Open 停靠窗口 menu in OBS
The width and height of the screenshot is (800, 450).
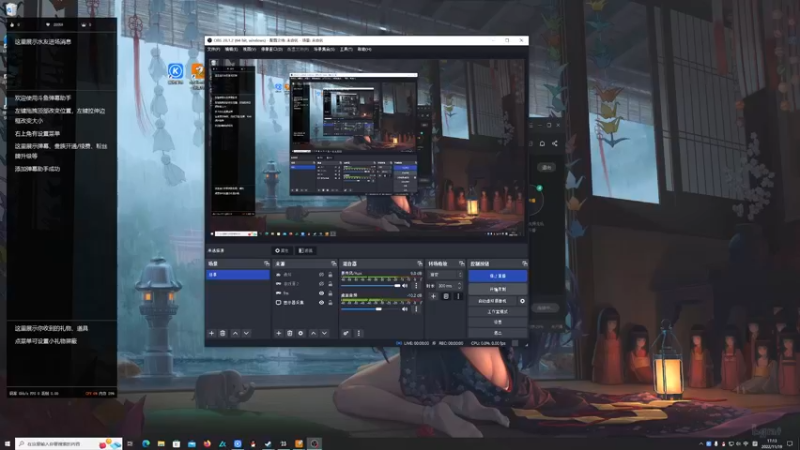click(x=271, y=49)
